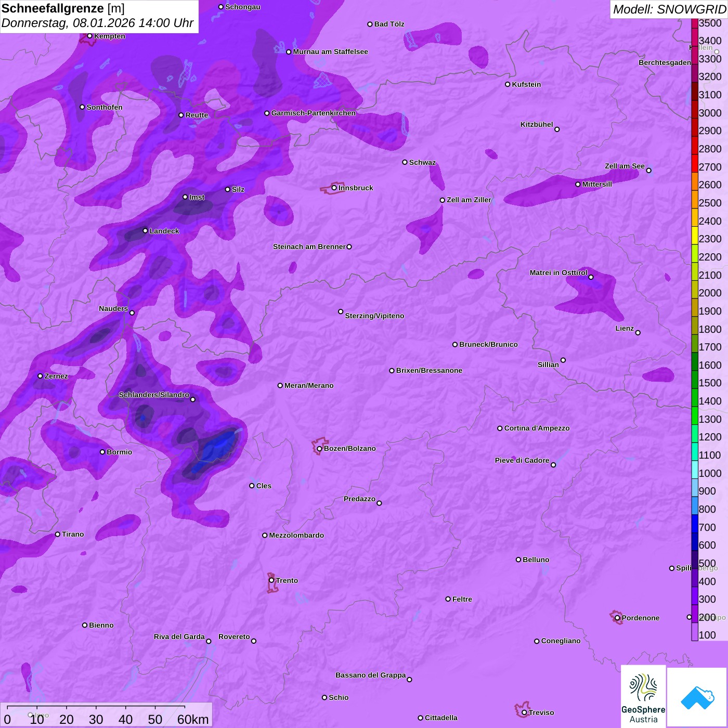
Task: Click the '60km' scale bar label
Action: point(193,719)
